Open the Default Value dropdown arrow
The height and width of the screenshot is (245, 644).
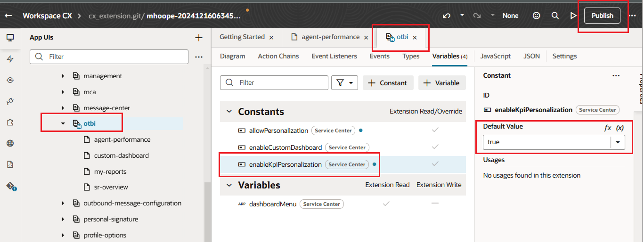pos(617,142)
